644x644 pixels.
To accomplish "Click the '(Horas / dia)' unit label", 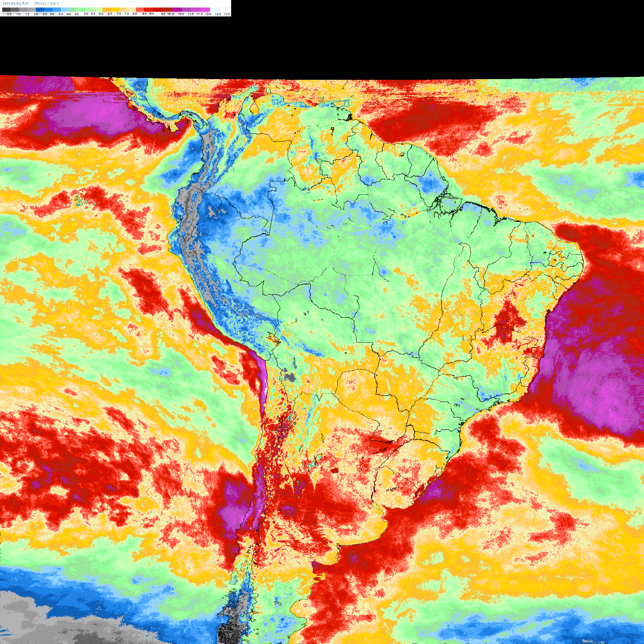I will pyautogui.click(x=46, y=3).
